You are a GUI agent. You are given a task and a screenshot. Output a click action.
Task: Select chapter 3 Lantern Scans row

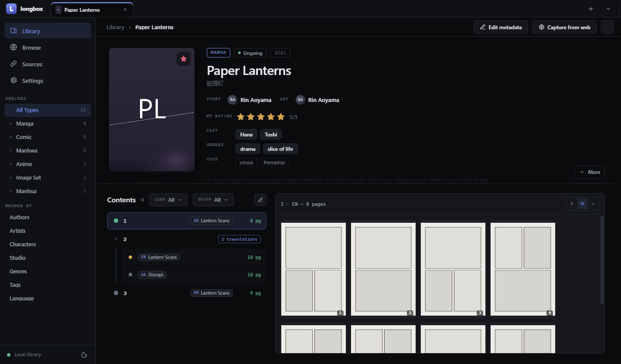pos(187,293)
